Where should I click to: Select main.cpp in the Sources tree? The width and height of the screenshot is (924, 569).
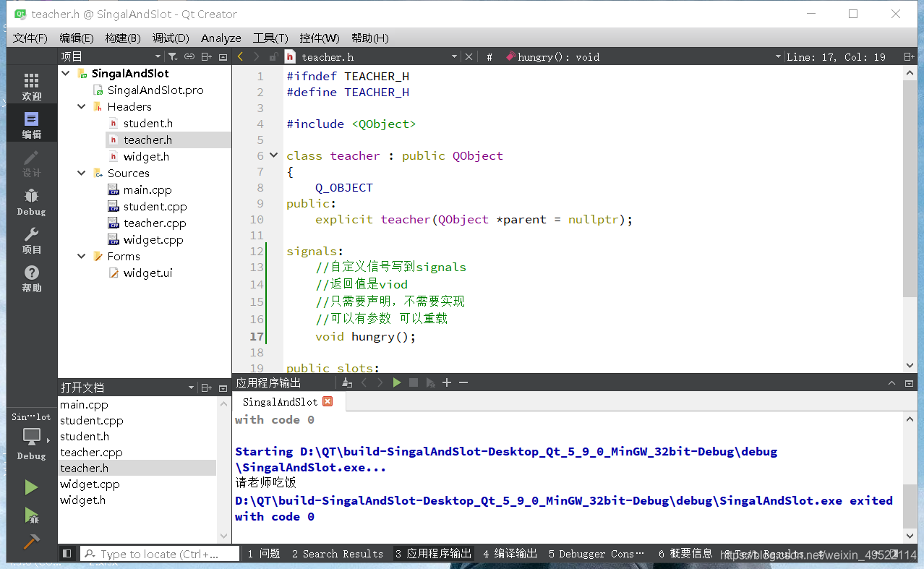pos(147,189)
